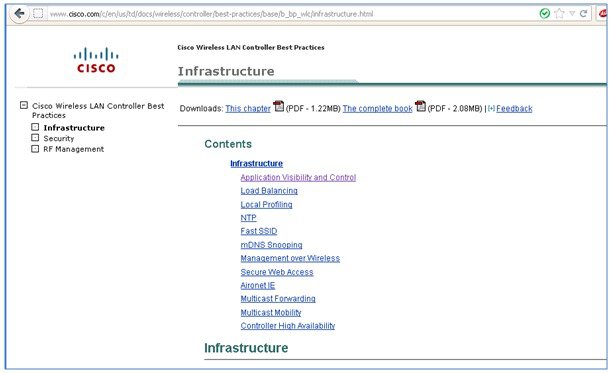Reload the page with refresh icon
Image resolution: width=611 pixels, height=373 pixels.
(583, 14)
